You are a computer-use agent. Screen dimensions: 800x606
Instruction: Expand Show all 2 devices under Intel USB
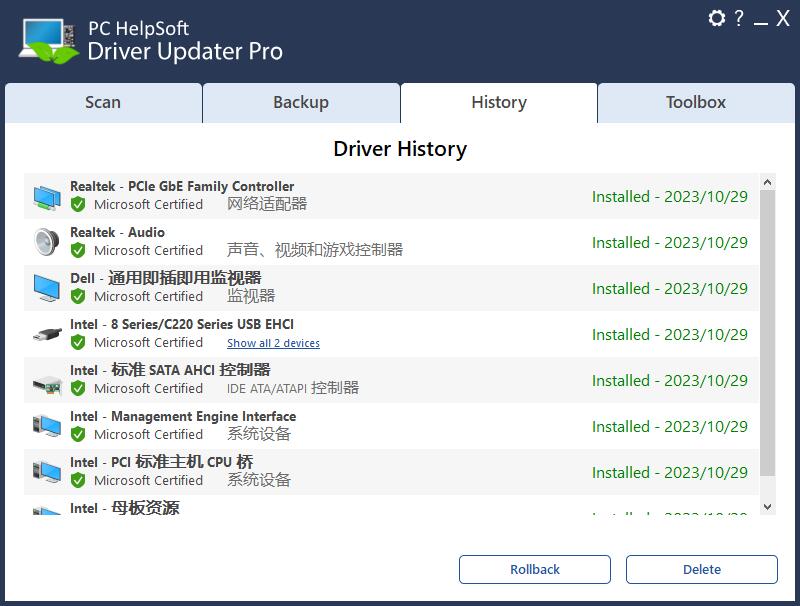(272, 343)
